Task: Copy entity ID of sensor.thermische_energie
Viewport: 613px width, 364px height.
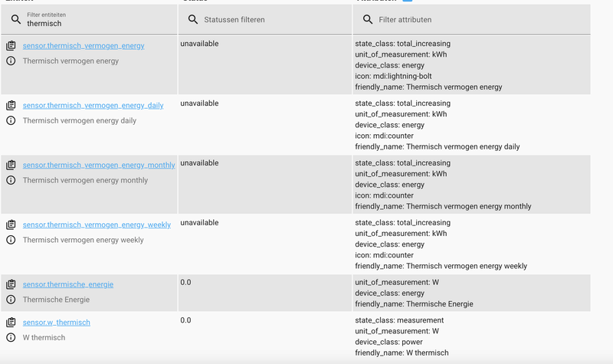Action: point(11,285)
